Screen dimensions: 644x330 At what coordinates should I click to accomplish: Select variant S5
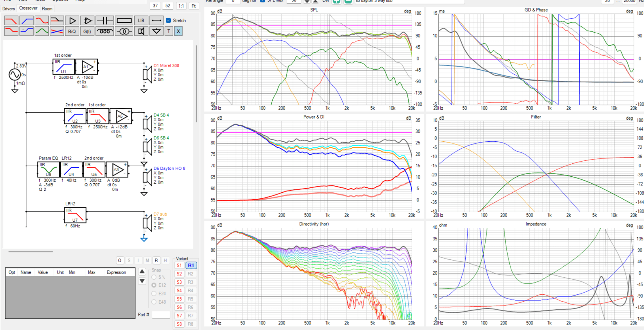point(179,299)
